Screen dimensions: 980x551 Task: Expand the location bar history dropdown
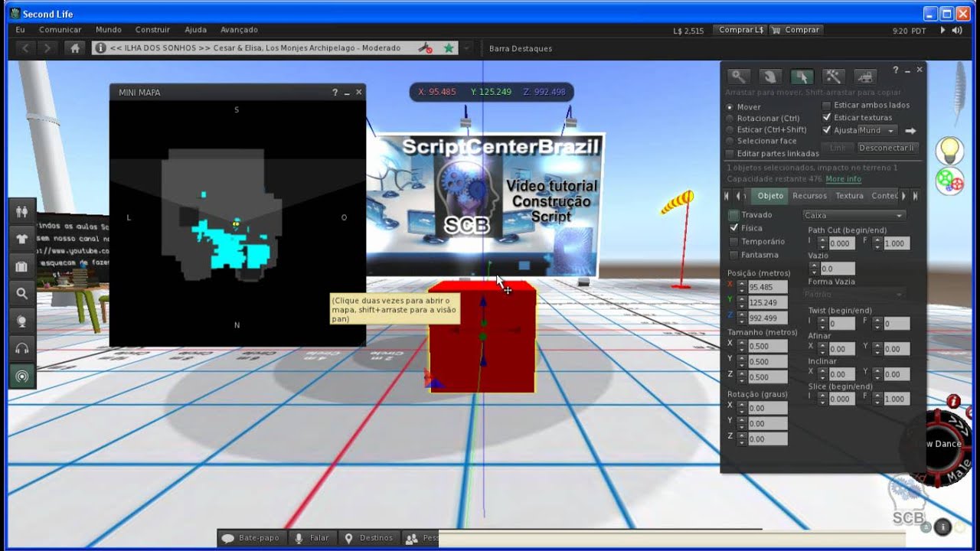tap(466, 48)
